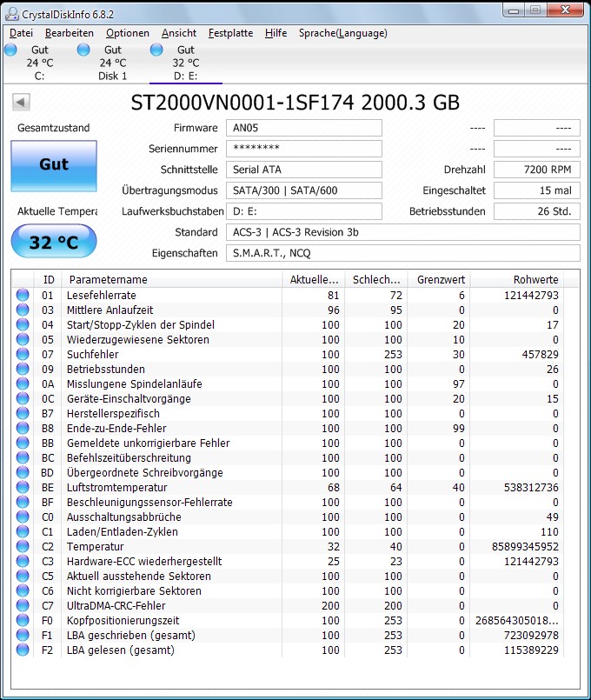Click the status orb of Gemeldete unkorrigierbare Fehler row
This screenshot has width=591, height=700.
click(23, 443)
